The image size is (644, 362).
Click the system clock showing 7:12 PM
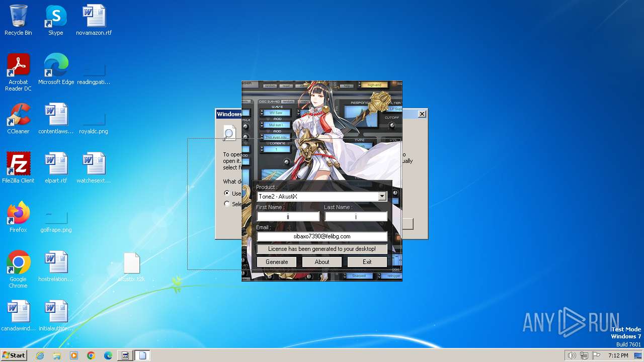pos(618,355)
